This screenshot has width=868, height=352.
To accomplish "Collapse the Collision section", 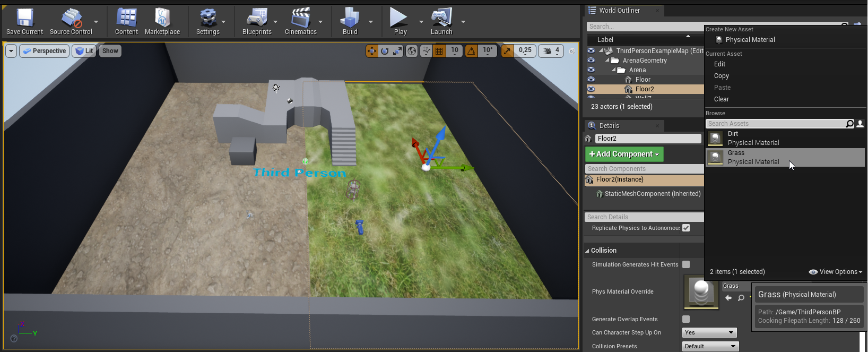I will pyautogui.click(x=587, y=251).
